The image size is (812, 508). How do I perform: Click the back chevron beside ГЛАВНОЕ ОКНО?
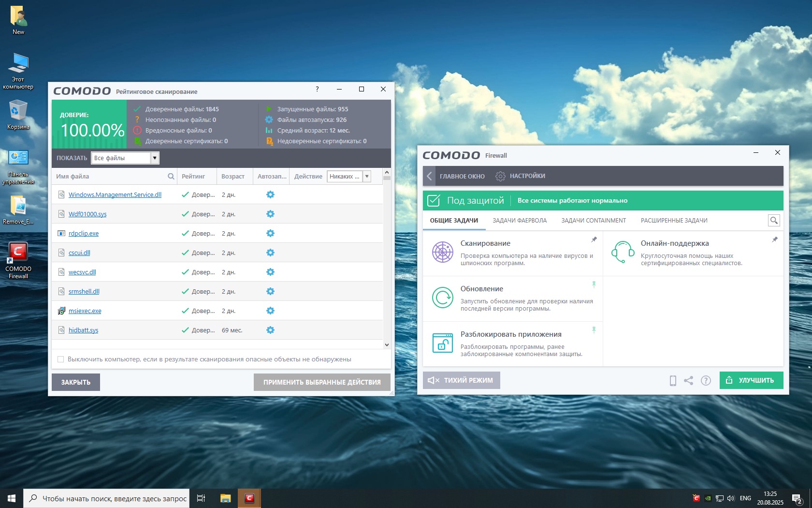click(x=429, y=176)
